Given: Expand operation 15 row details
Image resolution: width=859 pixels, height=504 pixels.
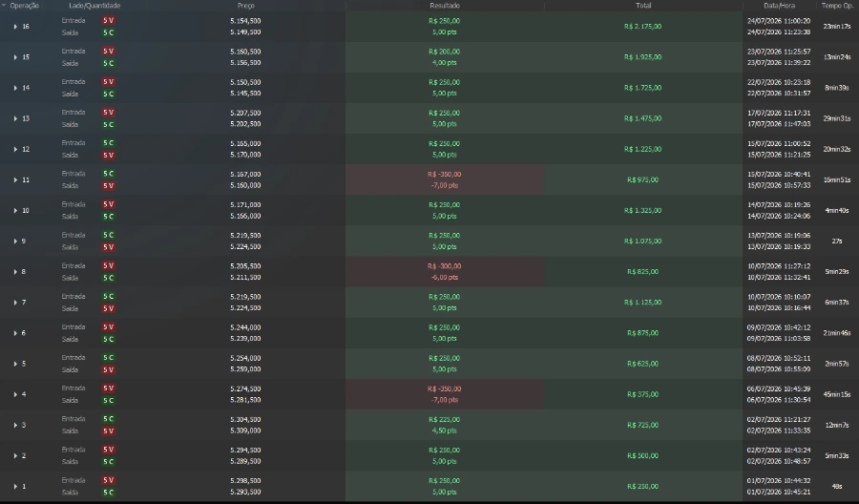Looking at the screenshot, I should click(15, 57).
